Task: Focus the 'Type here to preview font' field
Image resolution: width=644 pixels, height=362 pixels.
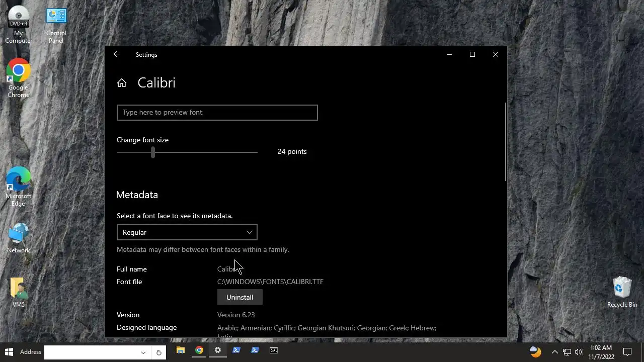Action: coord(217,112)
